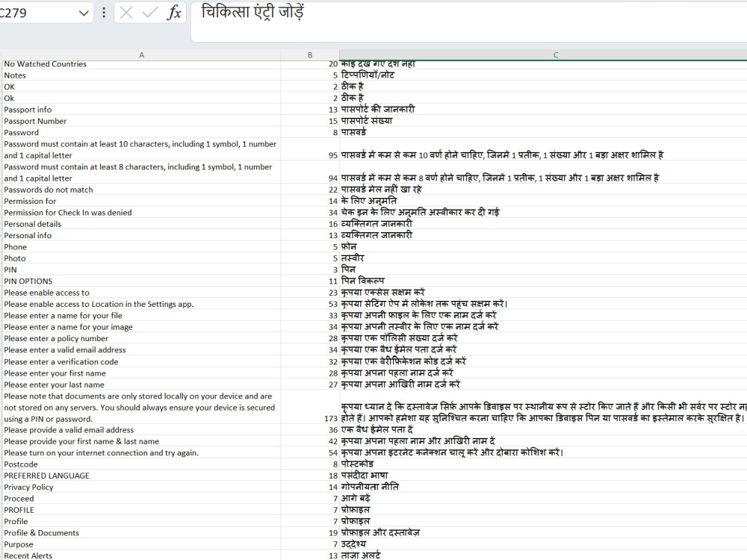Image resolution: width=747 pixels, height=560 pixels.
Task: Select column B cell with value 53
Action: coord(310,304)
